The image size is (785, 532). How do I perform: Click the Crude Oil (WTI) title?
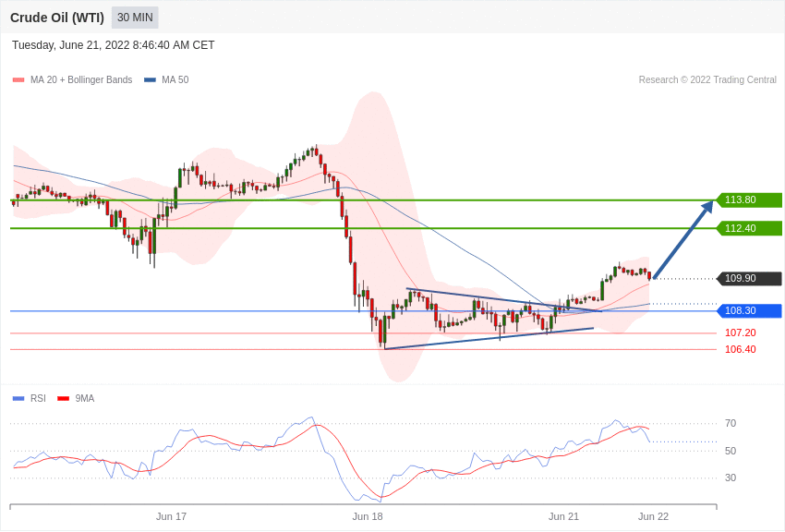click(57, 18)
